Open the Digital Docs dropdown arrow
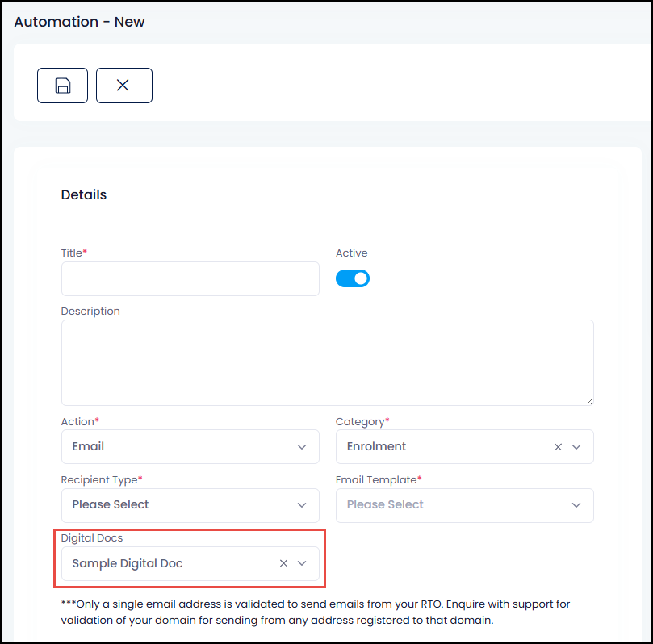Image resolution: width=653 pixels, height=644 pixels. (302, 563)
